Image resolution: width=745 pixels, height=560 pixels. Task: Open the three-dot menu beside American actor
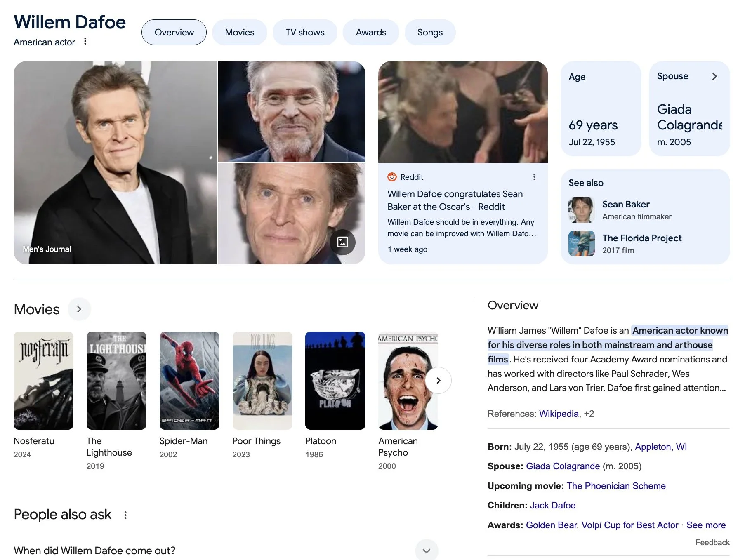click(85, 41)
